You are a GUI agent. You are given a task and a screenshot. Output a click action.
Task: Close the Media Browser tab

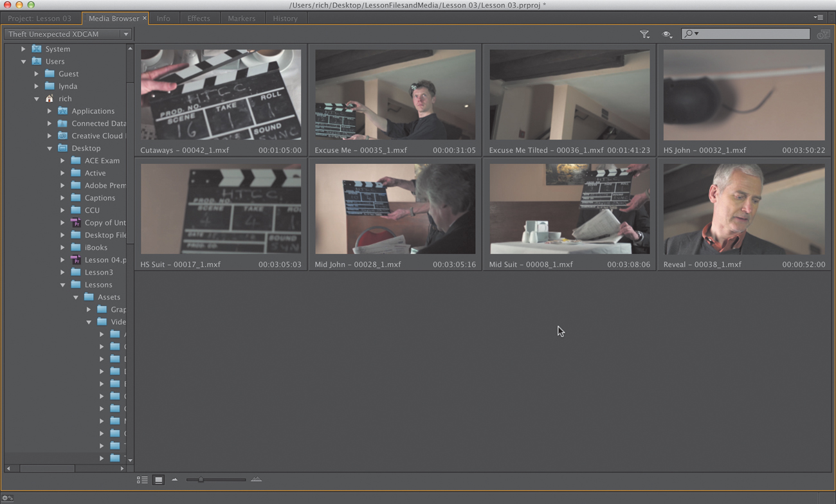tap(144, 18)
